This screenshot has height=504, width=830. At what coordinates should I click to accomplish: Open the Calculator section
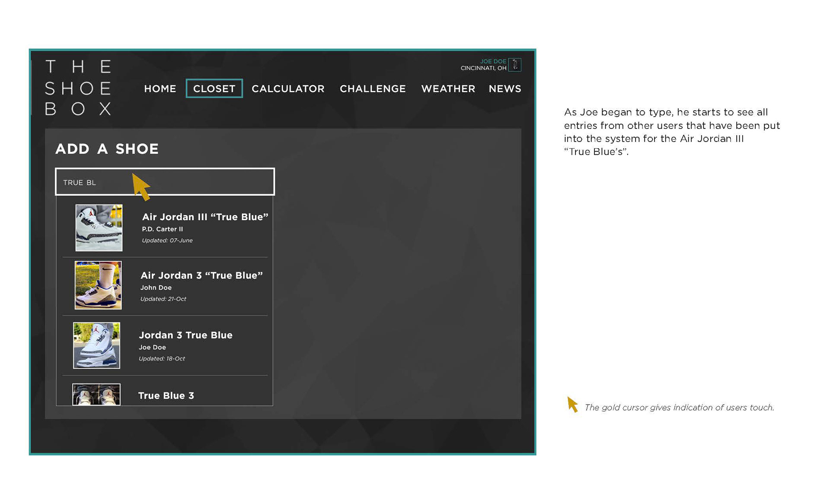(x=288, y=89)
